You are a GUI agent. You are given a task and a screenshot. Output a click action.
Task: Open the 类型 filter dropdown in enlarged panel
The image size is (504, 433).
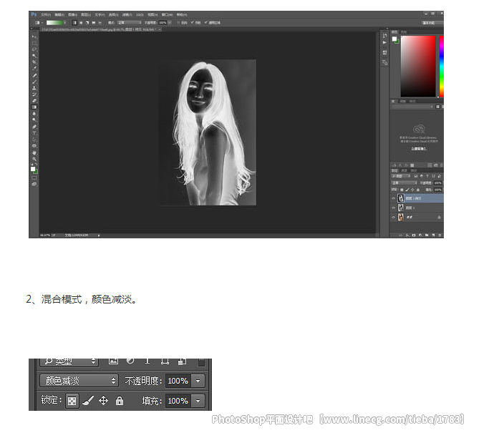pyautogui.click(x=69, y=362)
